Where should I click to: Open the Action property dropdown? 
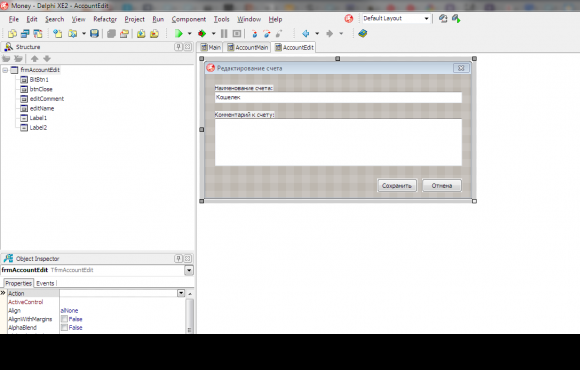pos(181,293)
